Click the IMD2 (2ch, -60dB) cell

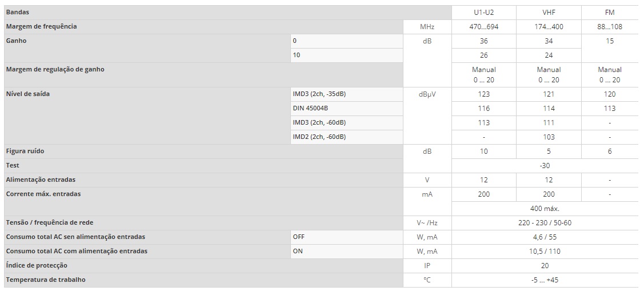(x=347, y=137)
